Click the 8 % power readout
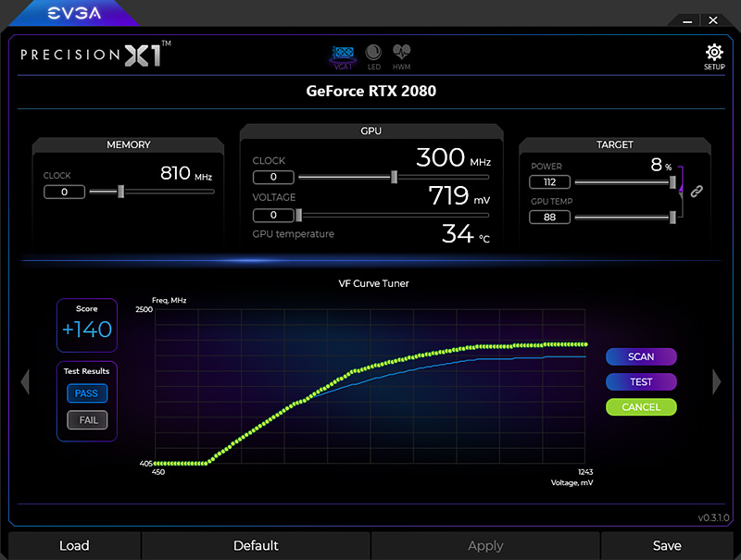 [660, 165]
